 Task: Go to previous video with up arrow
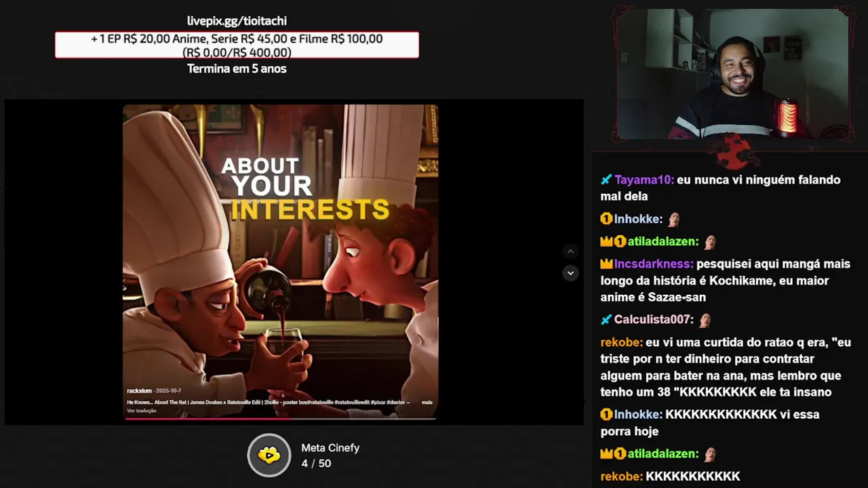570,251
